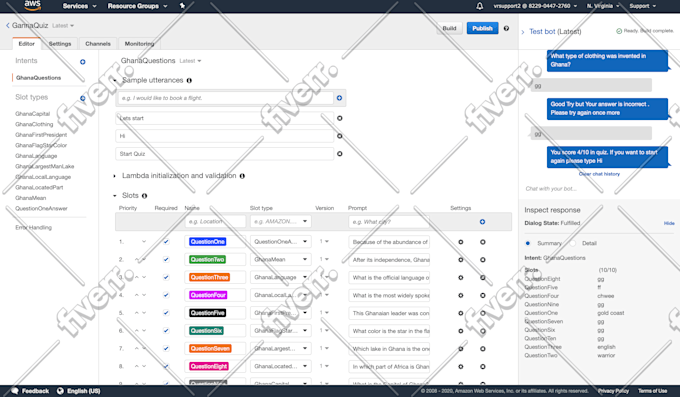Switch to the Monitoring tab
The width and height of the screenshot is (680, 397).
point(139,44)
